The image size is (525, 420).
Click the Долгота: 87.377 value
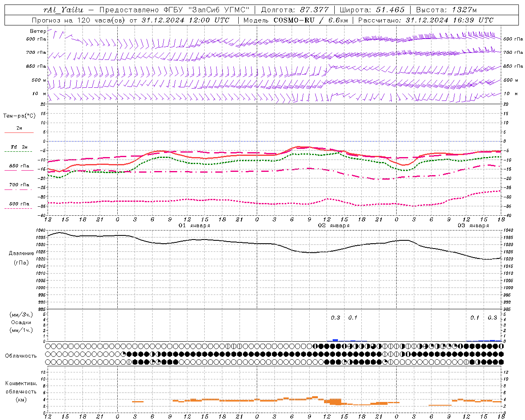tap(294, 10)
